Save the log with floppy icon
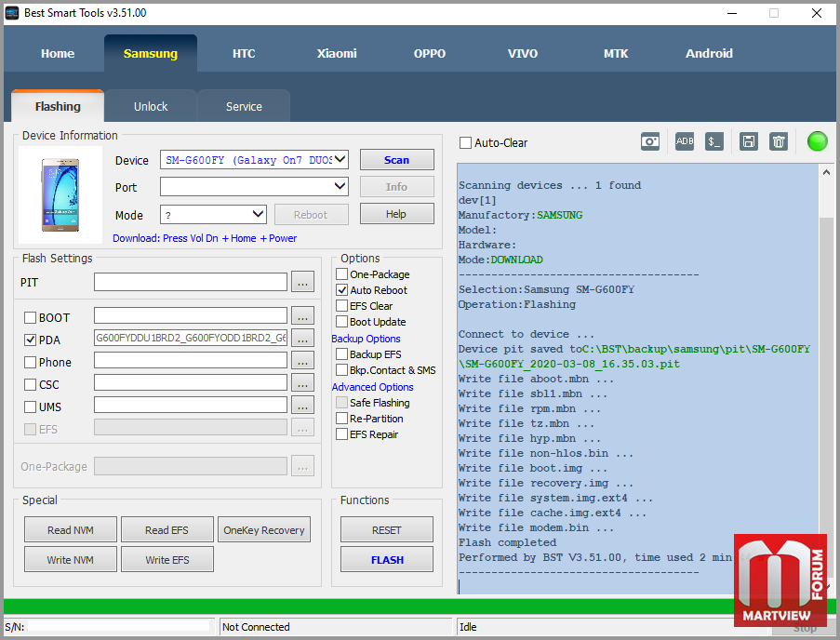The image size is (840, 640). tap(749, 142)
